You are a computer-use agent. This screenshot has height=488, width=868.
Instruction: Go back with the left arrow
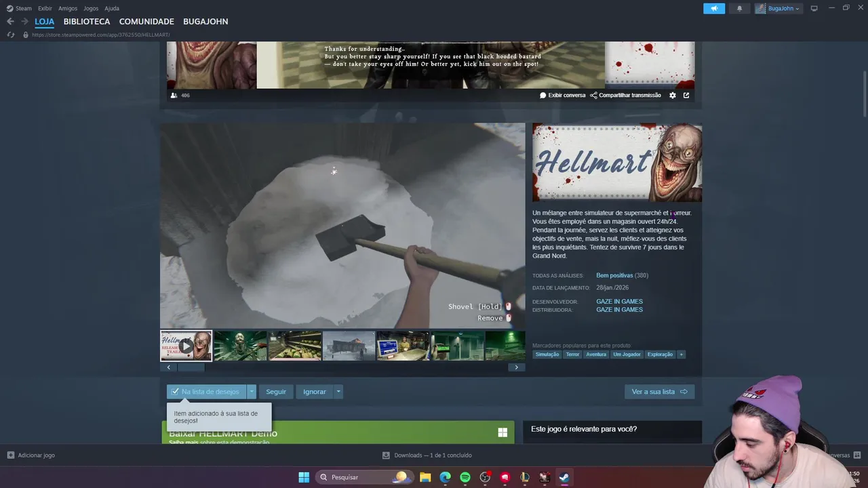pyautogui.click(x=10, y=22)
